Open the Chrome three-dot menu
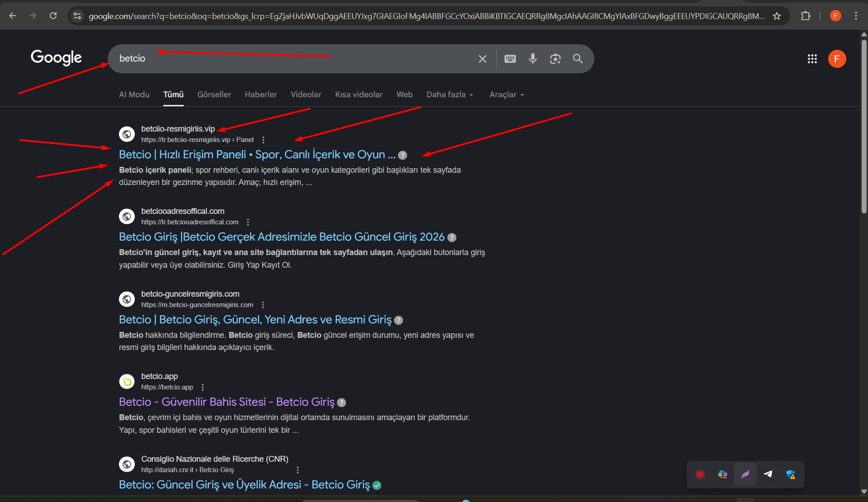Viewport: 868px width, 502px height. tap(856, 16)
